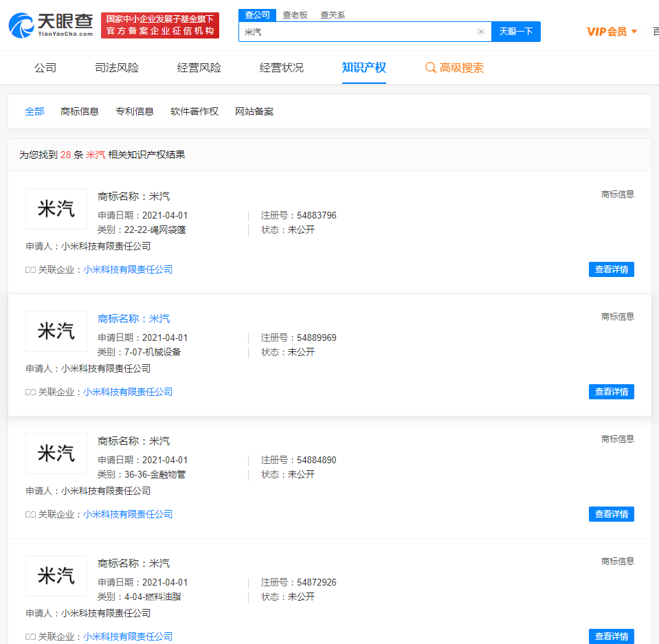This screenshot has width=659, height=644.
Task: Filter by 网站备案
Action: [x=254, y=111]
